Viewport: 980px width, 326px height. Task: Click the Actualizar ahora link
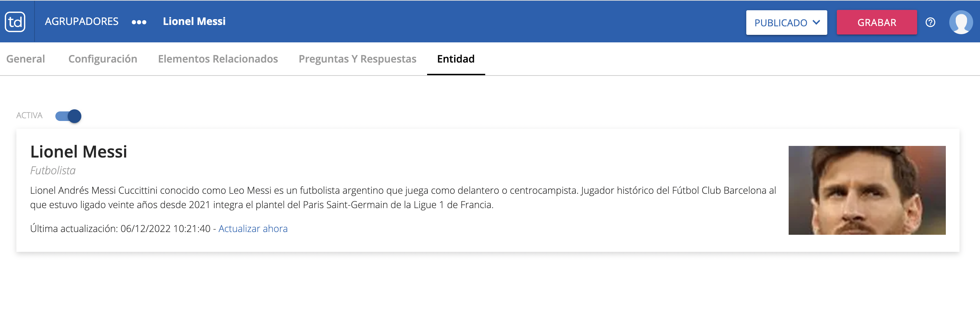pyautogui.click(x=253, y=229)
